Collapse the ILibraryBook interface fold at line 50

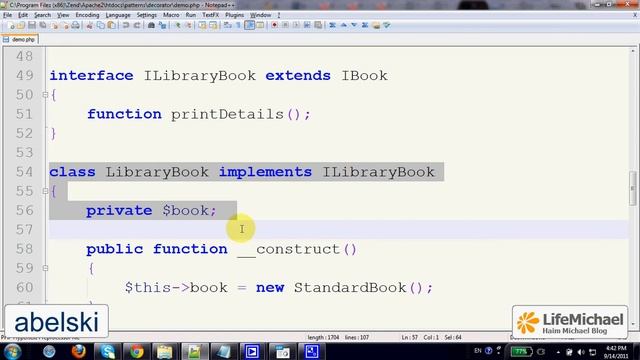tap(45, 95)
